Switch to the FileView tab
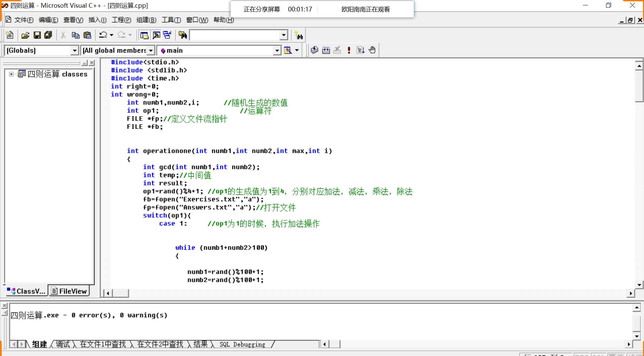This screenshot has width=644, height=356. tap(69, 291)
